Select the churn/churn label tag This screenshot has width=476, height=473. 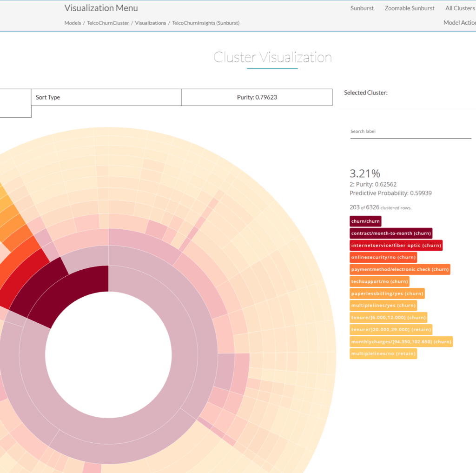[x=365, y=221]
